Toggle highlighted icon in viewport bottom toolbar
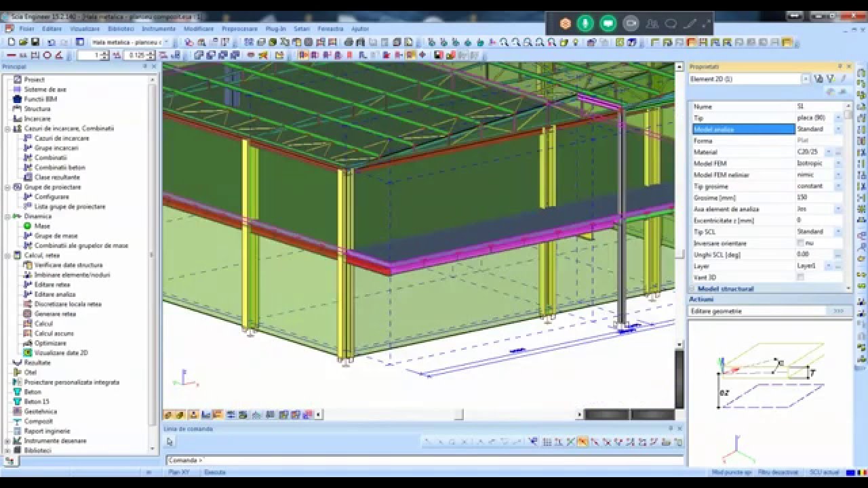 tap(218, 415)
